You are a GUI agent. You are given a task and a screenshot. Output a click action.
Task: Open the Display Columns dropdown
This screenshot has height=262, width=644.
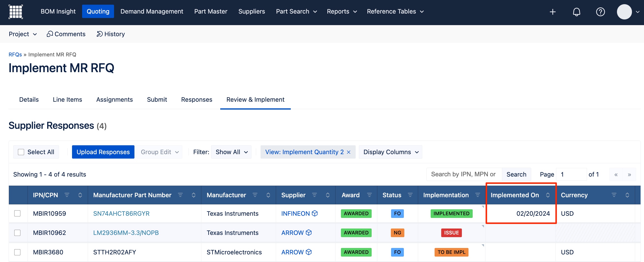tap(391, 152)
